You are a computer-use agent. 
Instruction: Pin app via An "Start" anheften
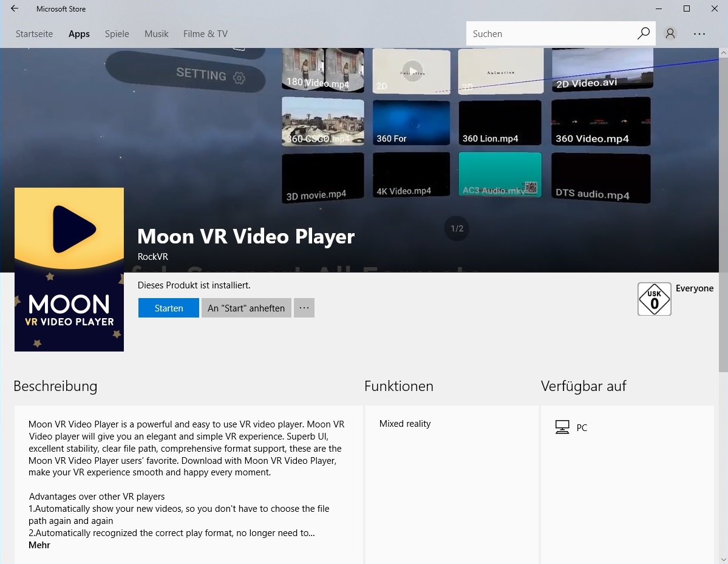[246, 308]
